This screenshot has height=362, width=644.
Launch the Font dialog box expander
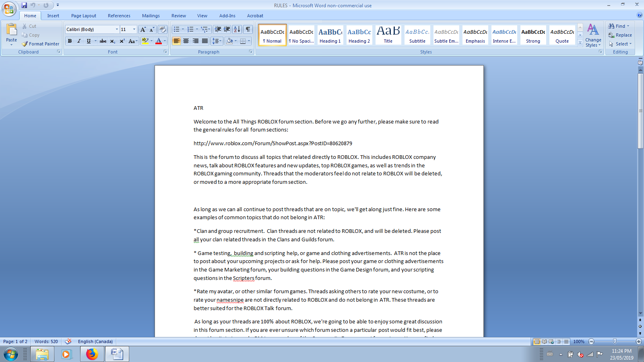pyautogui.click(x=165, y=52)
